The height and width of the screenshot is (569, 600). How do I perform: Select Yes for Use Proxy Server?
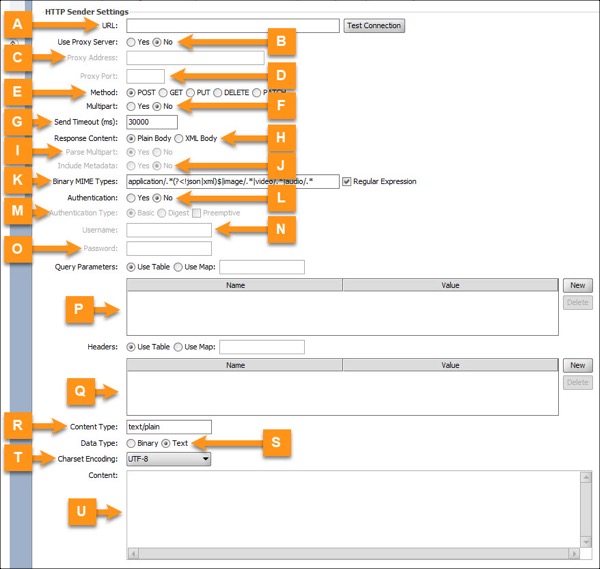click(x=132, y=42)
